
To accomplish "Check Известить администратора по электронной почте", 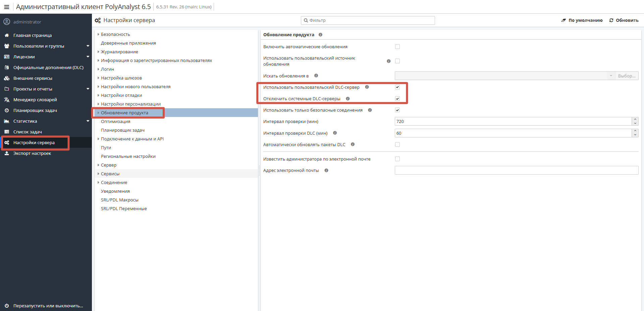I will 397,159.
